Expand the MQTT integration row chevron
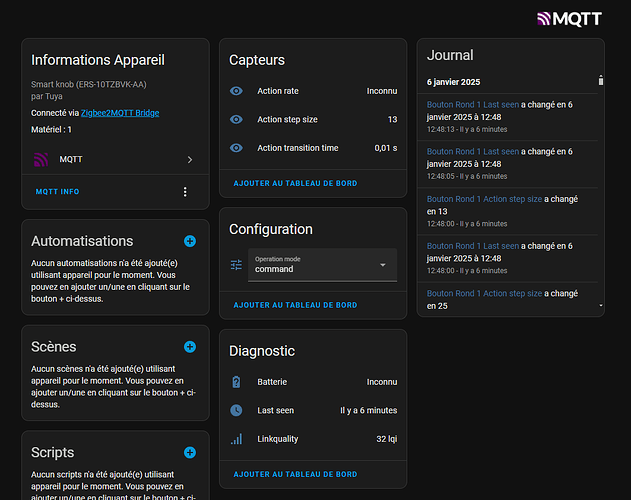631x500 pixels. (190, 159)
